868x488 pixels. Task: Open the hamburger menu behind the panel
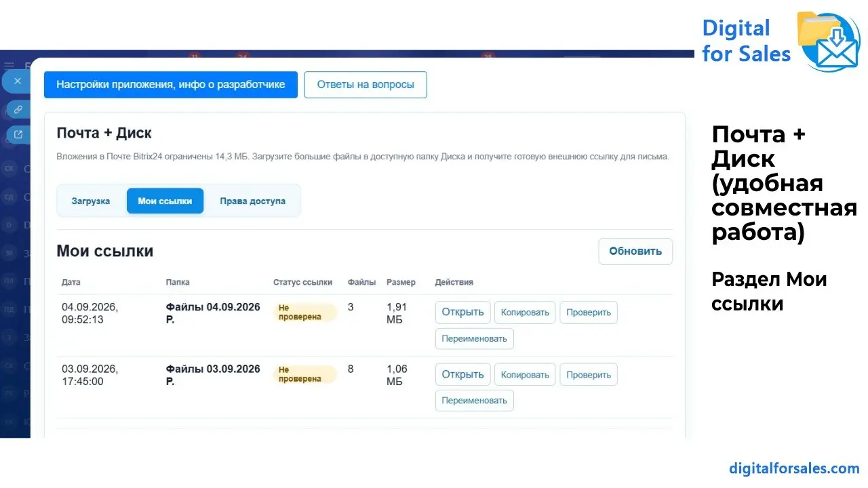click(x=9, y=66)
